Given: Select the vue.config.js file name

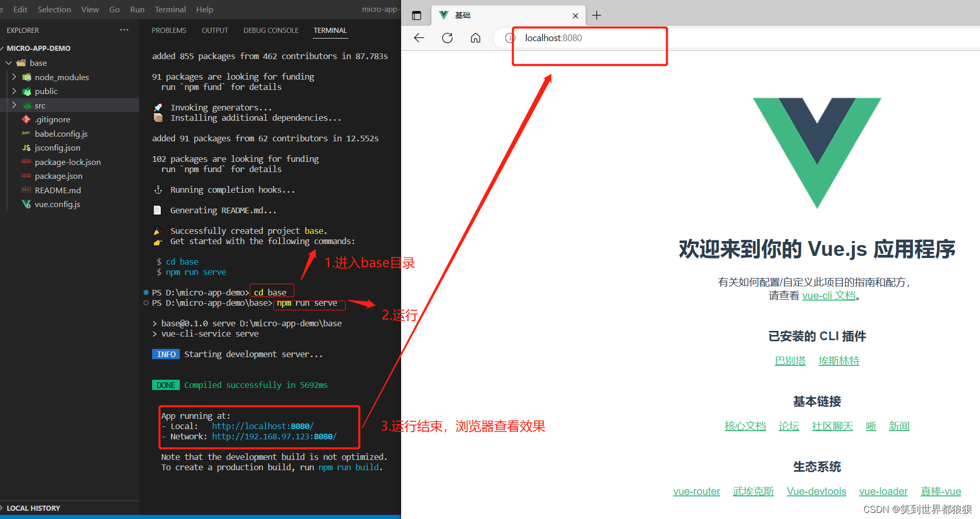Looking at the screenshot, I should coord(58,205).
